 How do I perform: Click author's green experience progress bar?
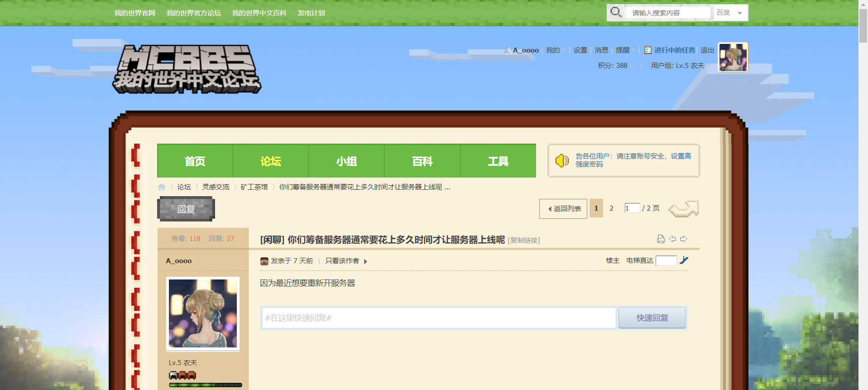click(206, 385)
